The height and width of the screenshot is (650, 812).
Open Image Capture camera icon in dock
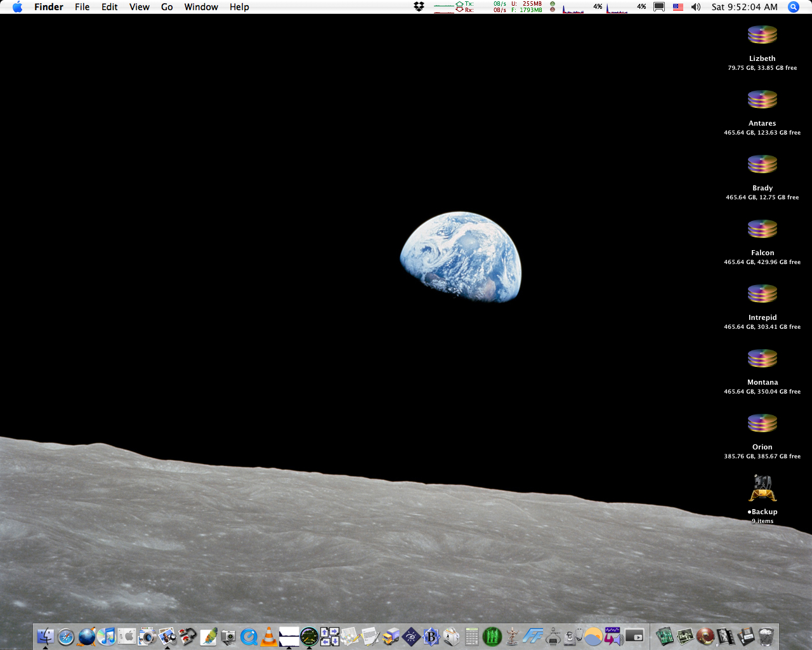228,636
